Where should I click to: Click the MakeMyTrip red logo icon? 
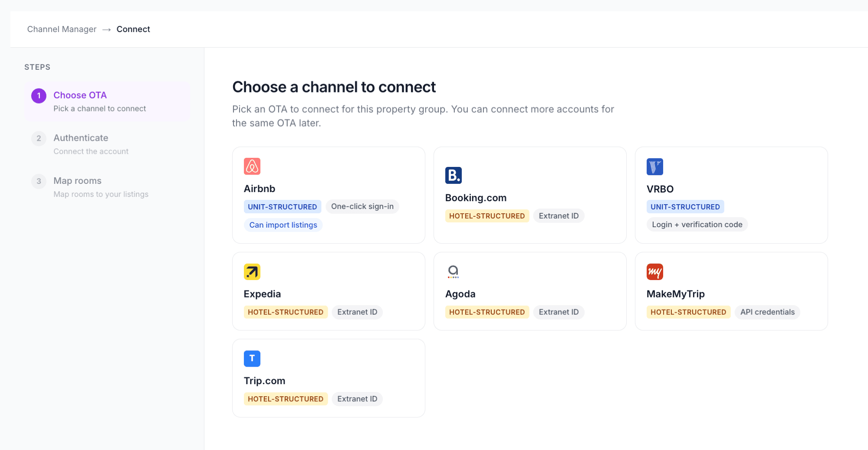(654, 272)
